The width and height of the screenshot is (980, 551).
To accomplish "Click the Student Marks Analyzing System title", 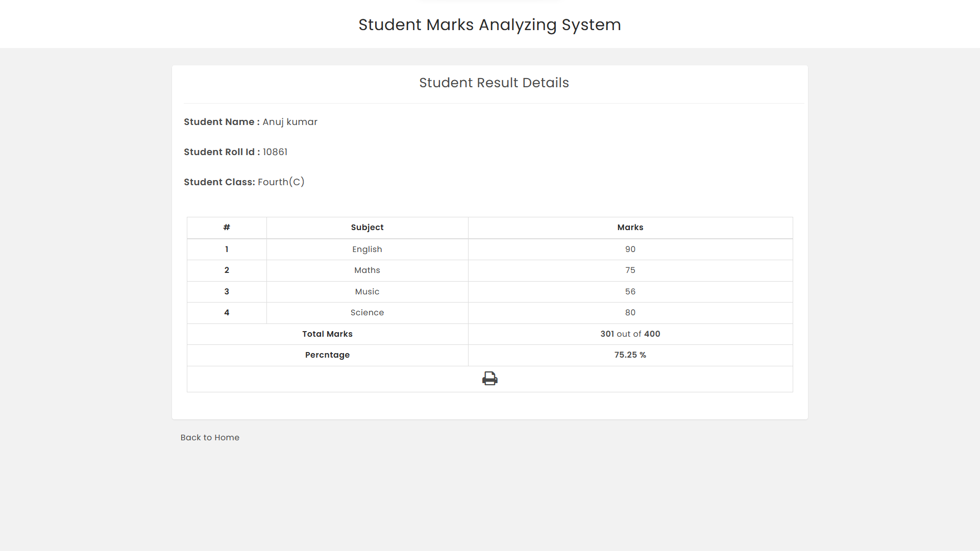I will coord(489,24).
